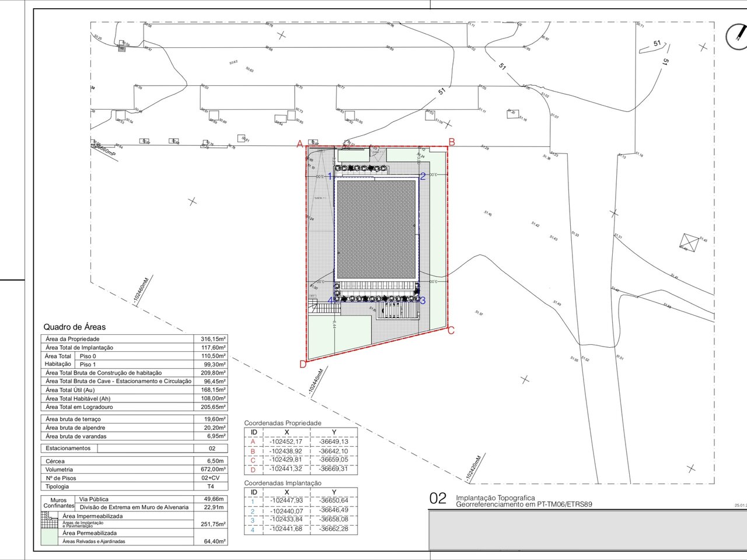
Task: Click the -102460mM grid coordinate label
Action: pos(141,291)
